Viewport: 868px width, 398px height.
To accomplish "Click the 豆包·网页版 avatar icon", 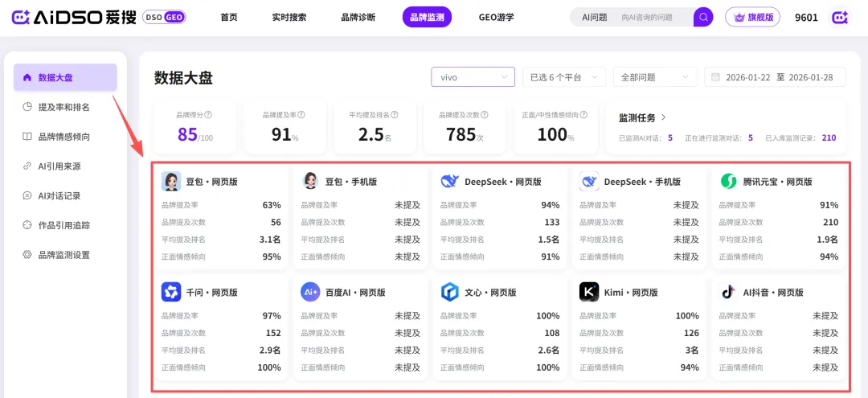I will pyautogui.click(x=171, y=181).
